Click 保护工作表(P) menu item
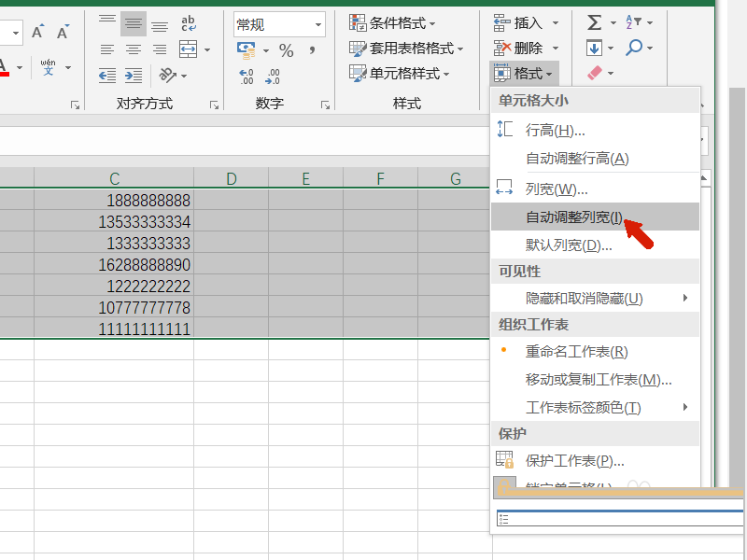The height and width of the screenshot is (560, 747). tap(595, 460)
